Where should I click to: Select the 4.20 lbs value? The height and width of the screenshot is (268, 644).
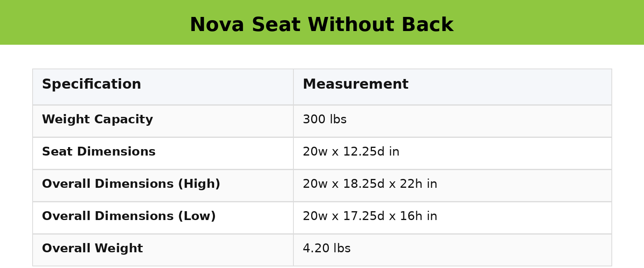(326, 249)
